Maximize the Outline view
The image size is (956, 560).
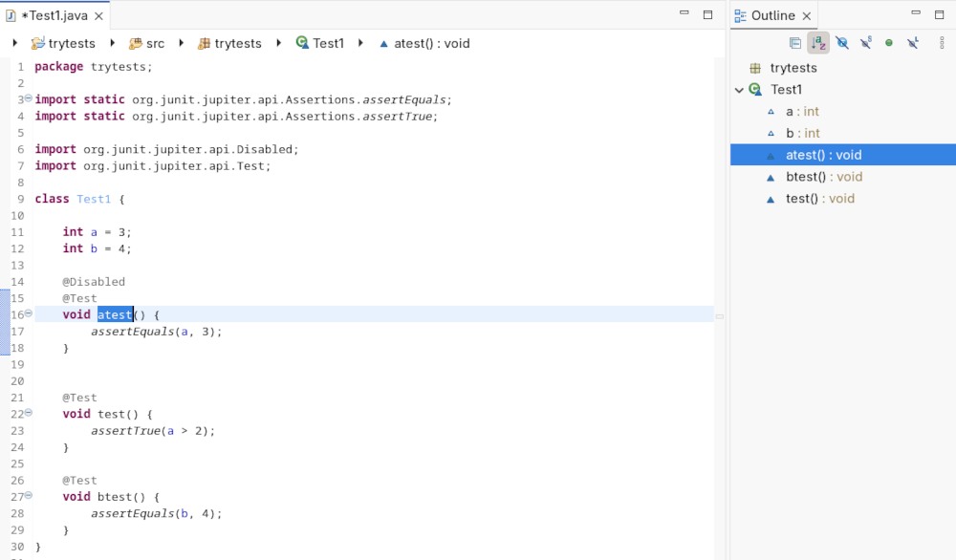[940, 14]
